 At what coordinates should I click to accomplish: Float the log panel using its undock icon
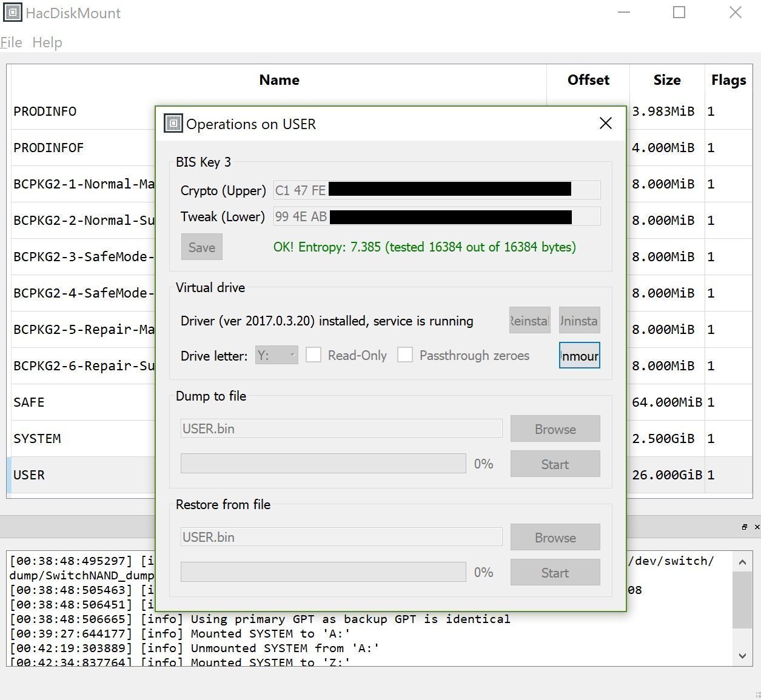tap(745, 527)
